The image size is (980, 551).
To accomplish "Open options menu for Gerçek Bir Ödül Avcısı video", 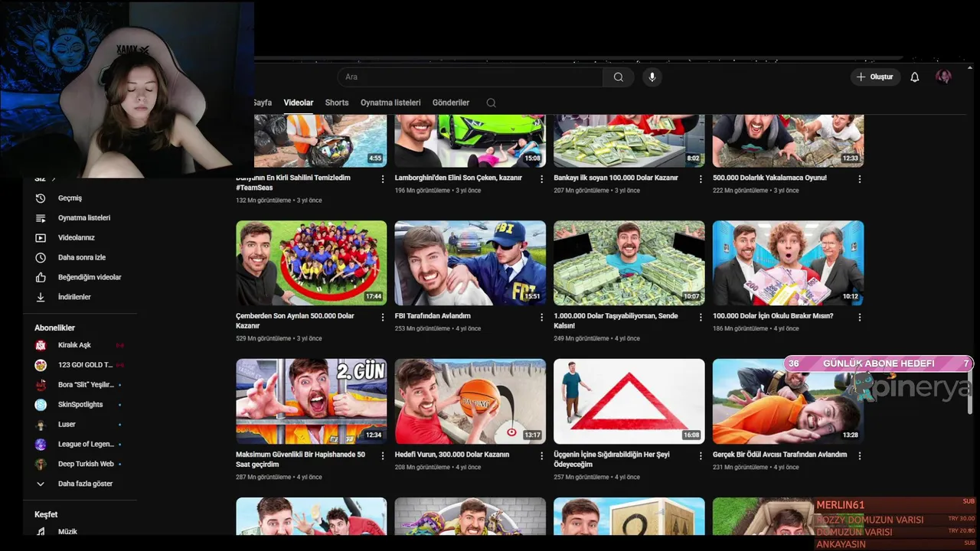I will (859, 455).
